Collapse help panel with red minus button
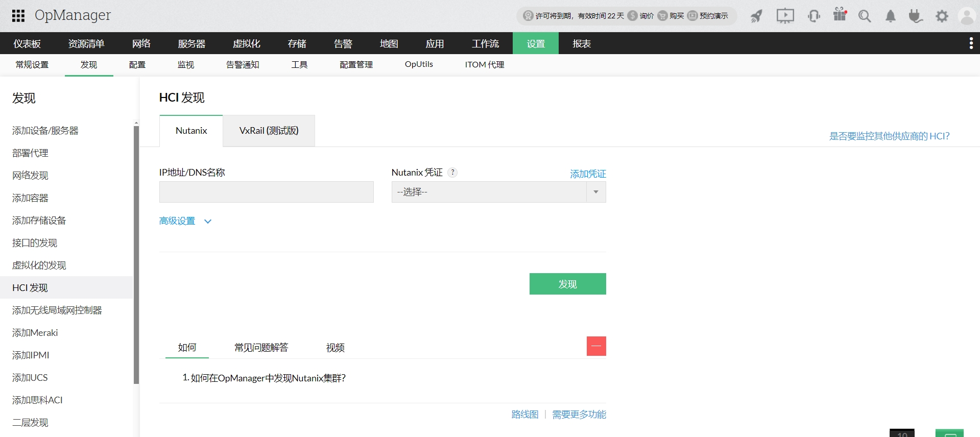The width and height of the screenshot is (980, 437). pos(596,346)
